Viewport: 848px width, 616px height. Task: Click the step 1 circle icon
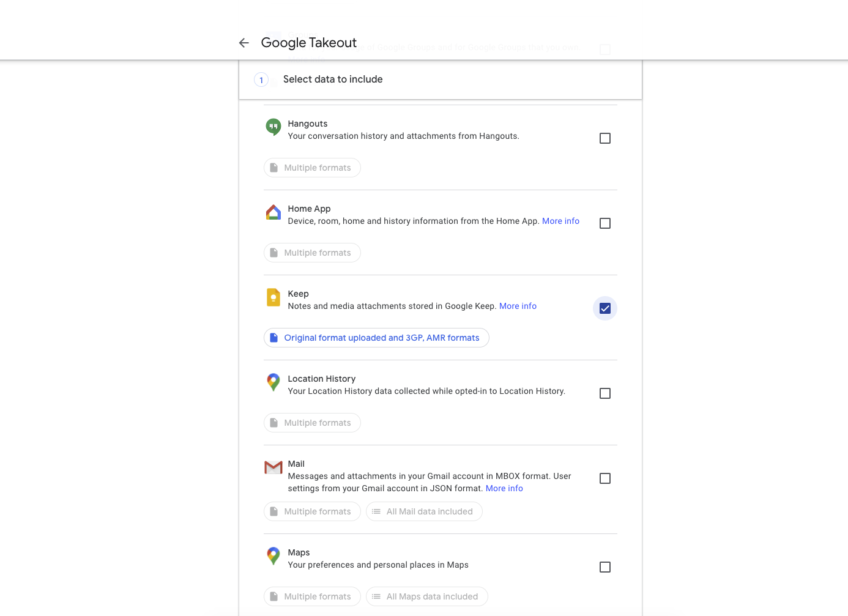click(261, 80)
